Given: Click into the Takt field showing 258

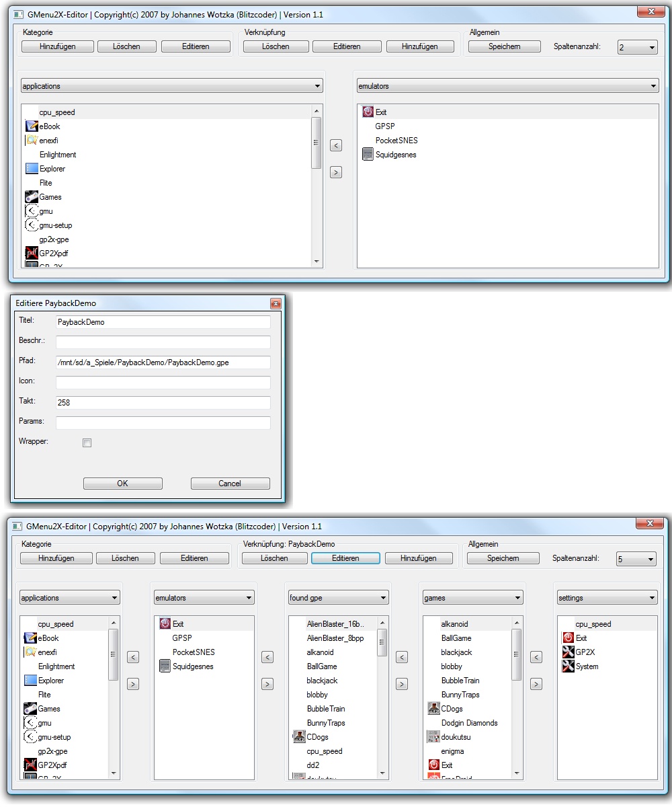Looking at the screenshot, I should click(163, 403).
